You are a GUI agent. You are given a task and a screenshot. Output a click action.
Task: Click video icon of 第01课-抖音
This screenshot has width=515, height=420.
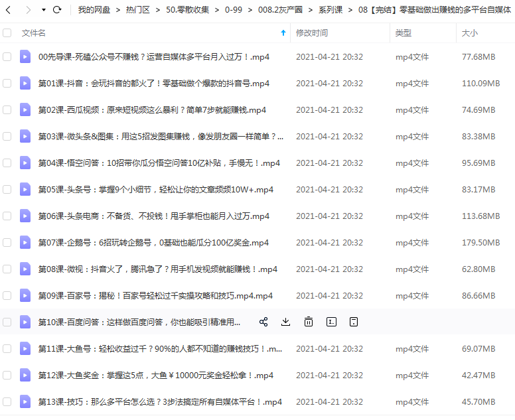tap(25, 84)
